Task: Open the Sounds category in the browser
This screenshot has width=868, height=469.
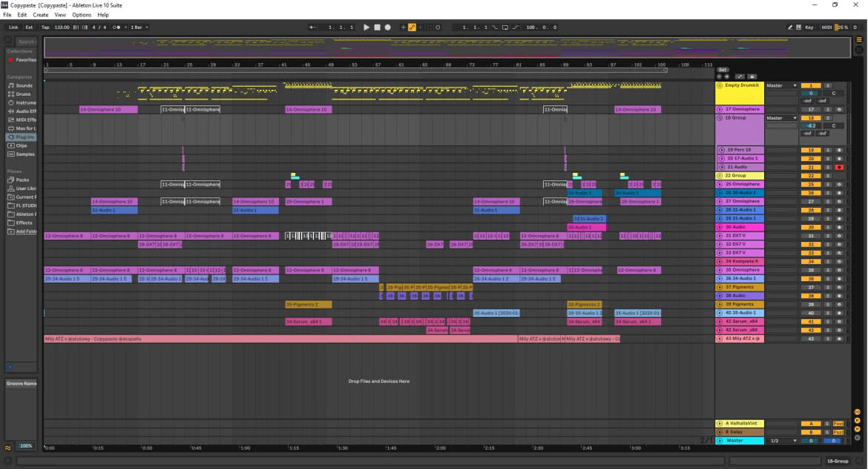Action: 24,86
